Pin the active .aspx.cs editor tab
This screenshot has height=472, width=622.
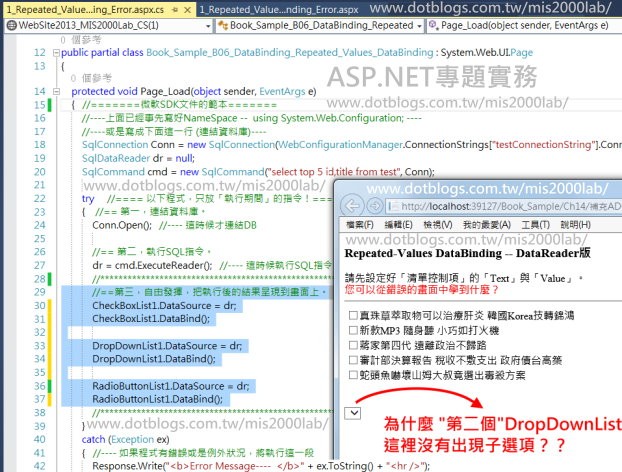(x=175, y=10)
